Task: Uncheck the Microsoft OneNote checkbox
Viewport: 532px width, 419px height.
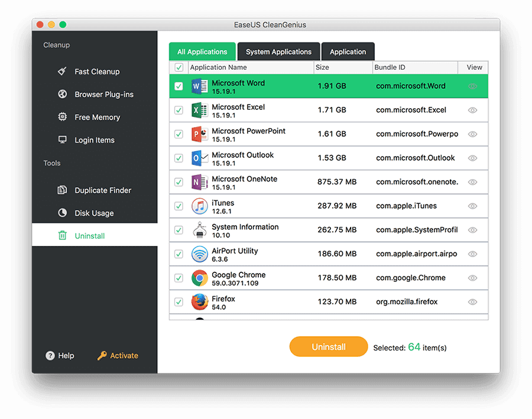Action: coord(179,182)
